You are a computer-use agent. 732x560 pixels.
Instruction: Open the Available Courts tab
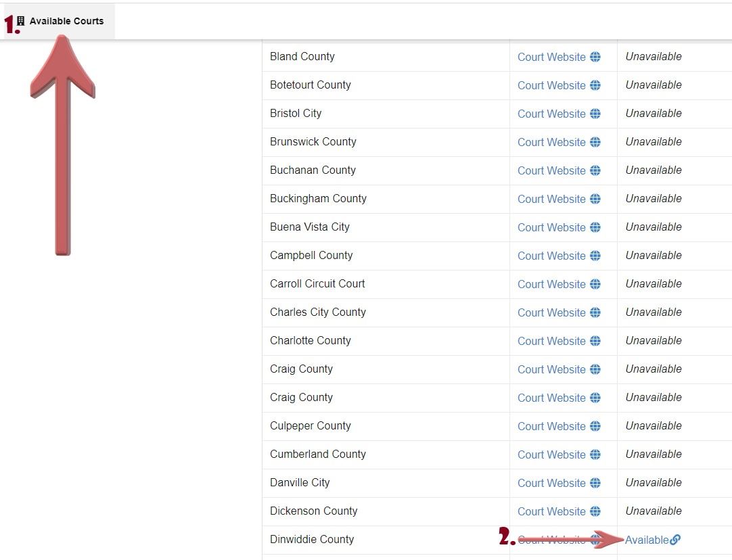(x=66, y=21)
